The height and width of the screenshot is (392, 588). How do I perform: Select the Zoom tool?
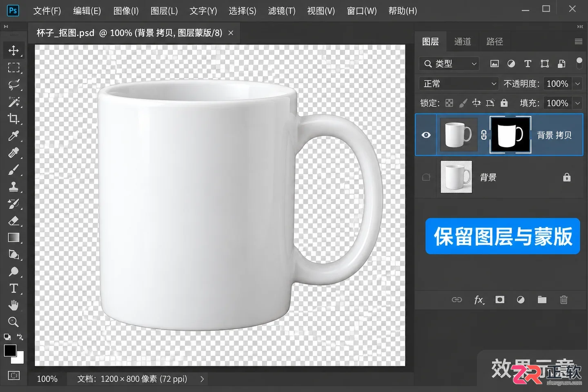coord(13,322)
